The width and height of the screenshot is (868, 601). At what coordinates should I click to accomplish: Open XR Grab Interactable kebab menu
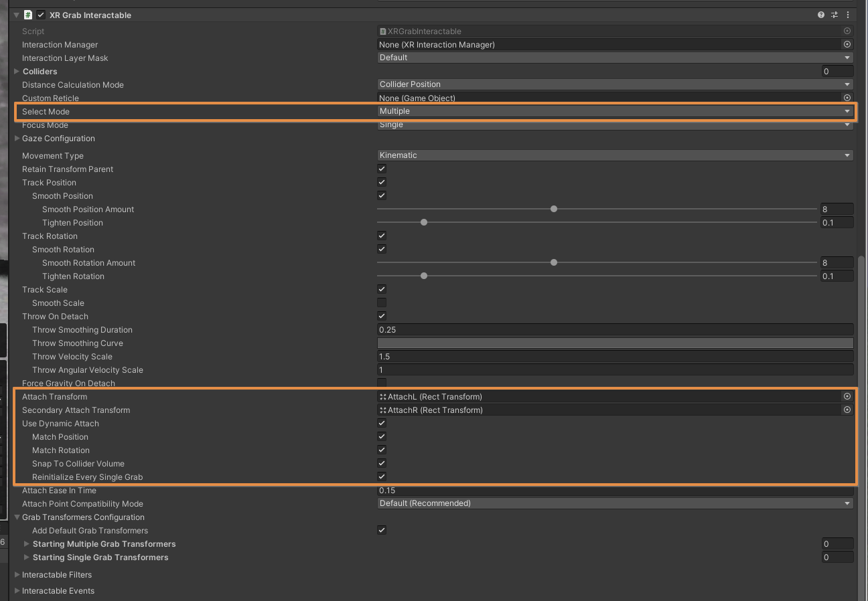pos(848,15)
